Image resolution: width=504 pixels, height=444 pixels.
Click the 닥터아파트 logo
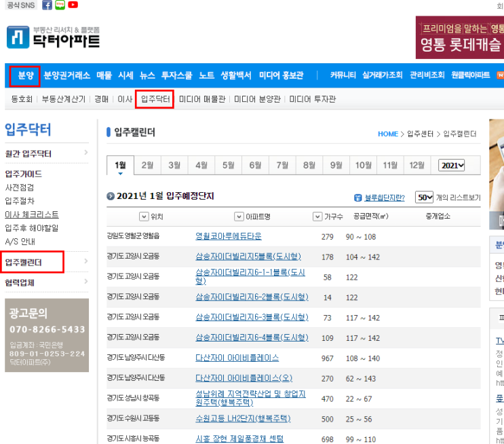(53, 37)
